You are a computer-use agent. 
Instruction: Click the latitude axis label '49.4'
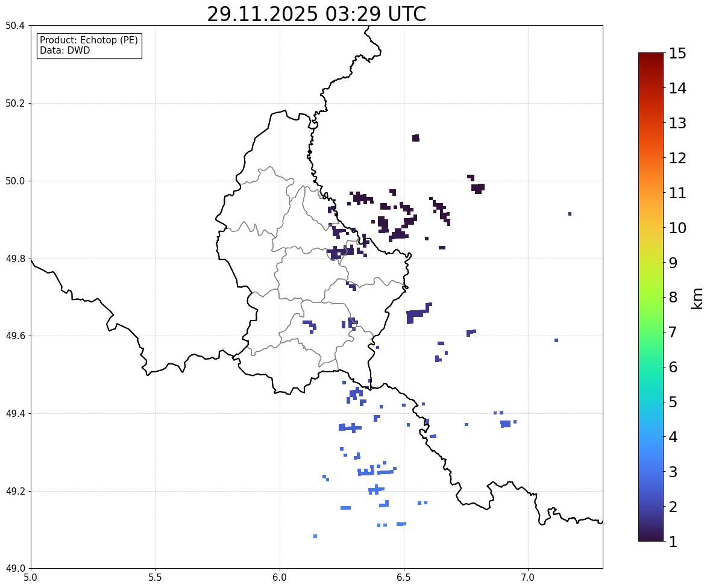(15, 413)
